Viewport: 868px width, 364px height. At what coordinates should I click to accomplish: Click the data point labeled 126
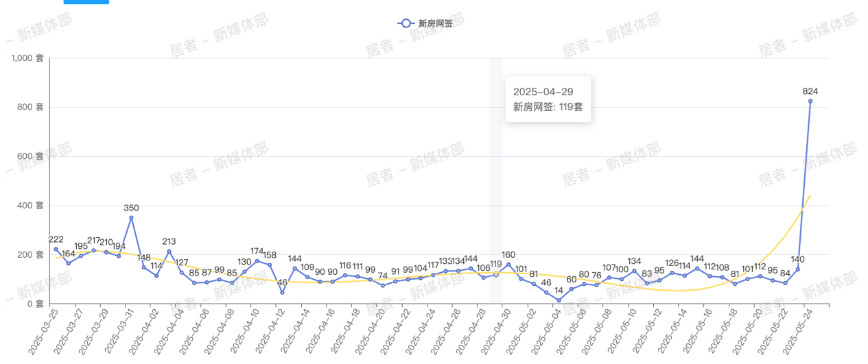(672, 273)
